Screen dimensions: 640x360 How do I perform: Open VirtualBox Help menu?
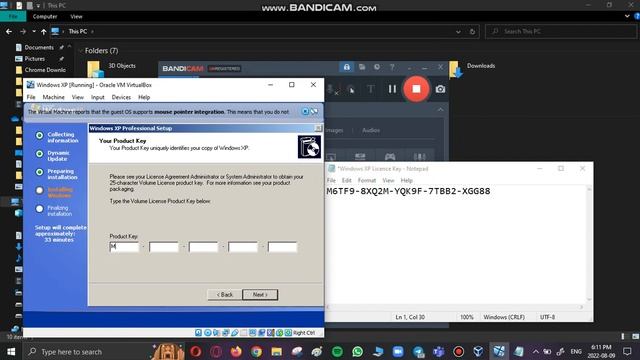pos(144,97)
